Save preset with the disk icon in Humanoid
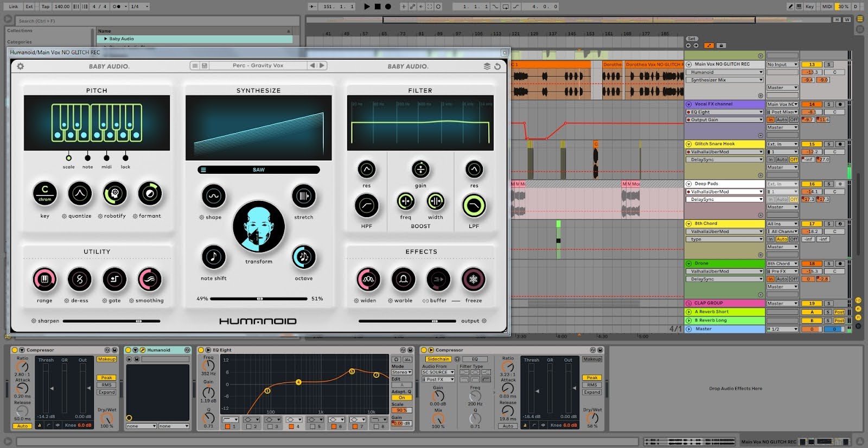Viewport: 868px width, 448px height. click(205, 66)
